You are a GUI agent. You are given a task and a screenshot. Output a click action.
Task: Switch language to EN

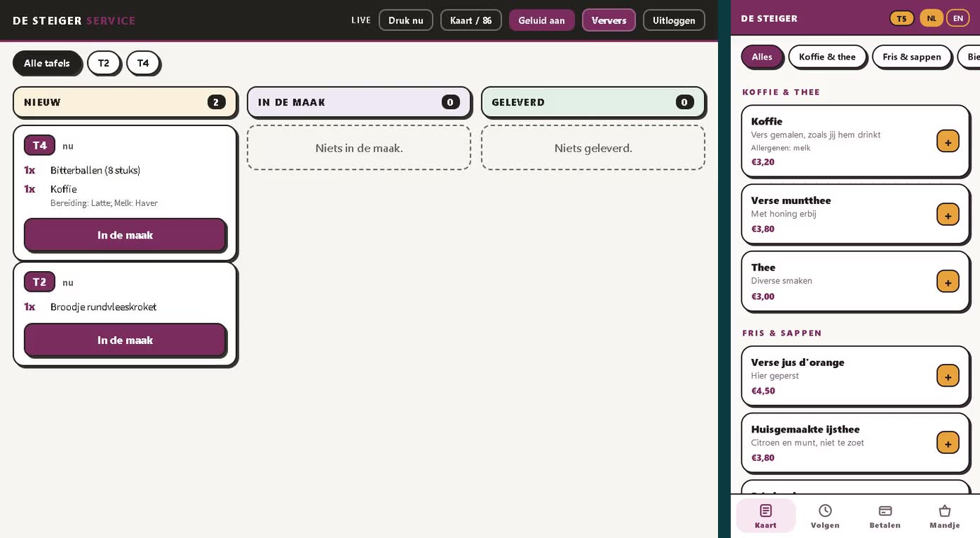958,18
